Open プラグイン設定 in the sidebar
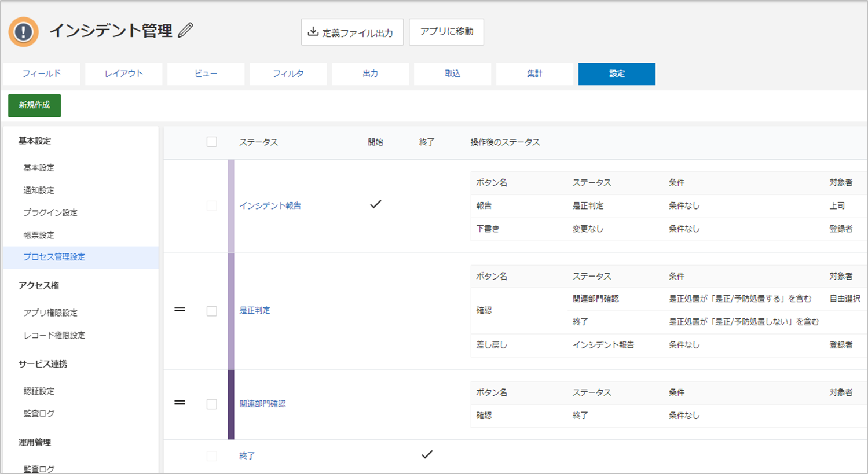Viewport: 868px width, 474px height. tap(50, 212)
